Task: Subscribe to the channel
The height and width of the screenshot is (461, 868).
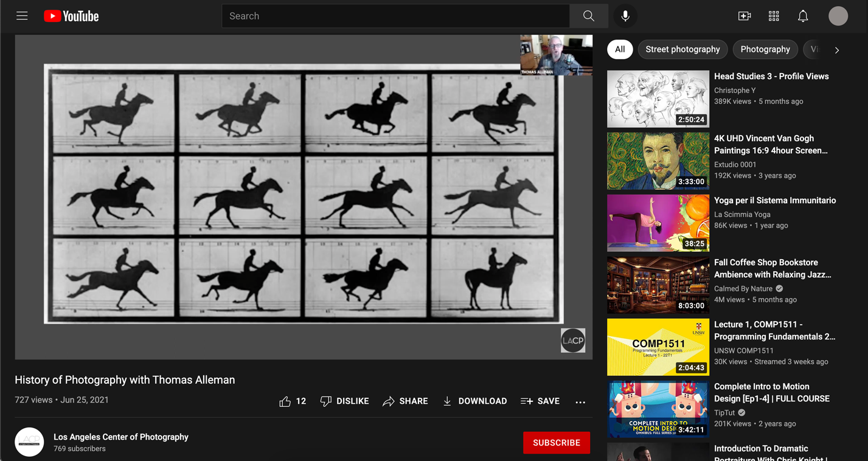Action: click(557, 443)
